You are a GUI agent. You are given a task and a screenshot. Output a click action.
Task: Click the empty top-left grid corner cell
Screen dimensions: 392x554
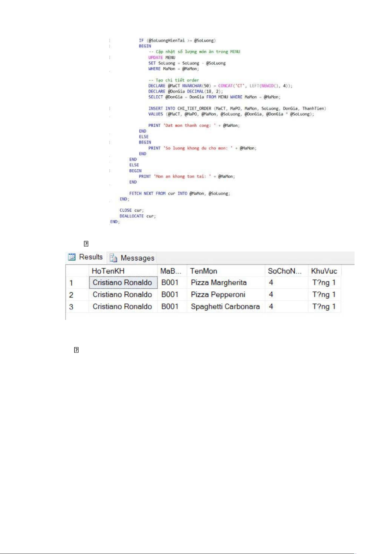(x=77, y=271)
